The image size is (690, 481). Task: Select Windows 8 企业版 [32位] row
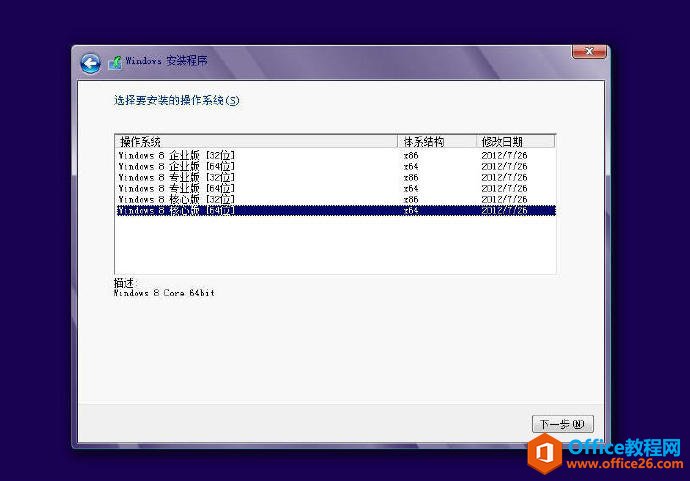(x=335, y=155)
